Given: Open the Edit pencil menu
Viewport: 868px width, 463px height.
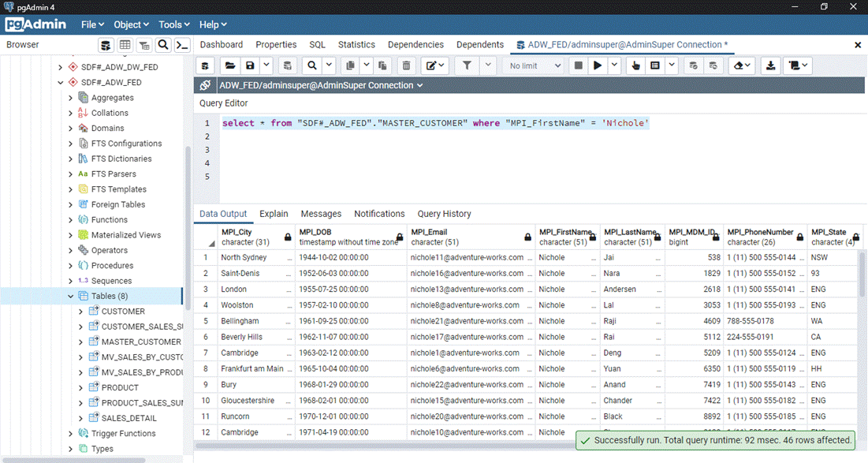Looking at the screenshot, I should 435,65.
